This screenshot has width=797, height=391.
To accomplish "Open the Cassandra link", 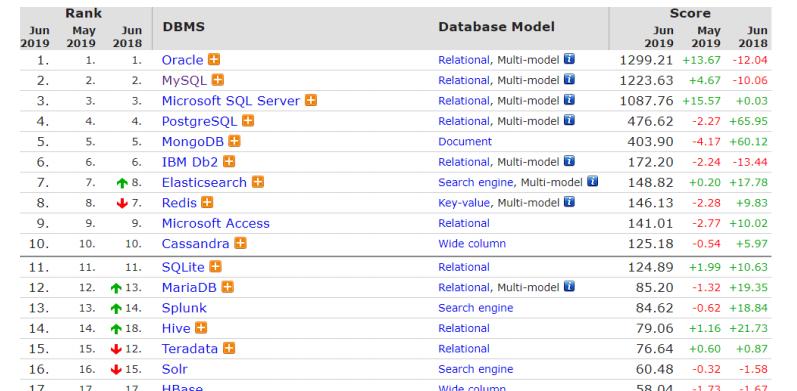I will click(196, 244).
